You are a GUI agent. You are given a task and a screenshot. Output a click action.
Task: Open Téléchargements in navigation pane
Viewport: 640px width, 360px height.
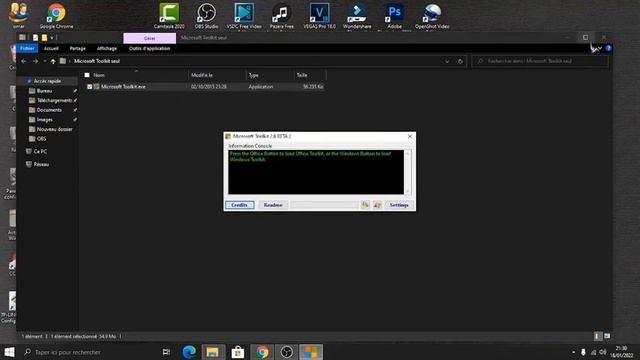(x=54, y=100)
